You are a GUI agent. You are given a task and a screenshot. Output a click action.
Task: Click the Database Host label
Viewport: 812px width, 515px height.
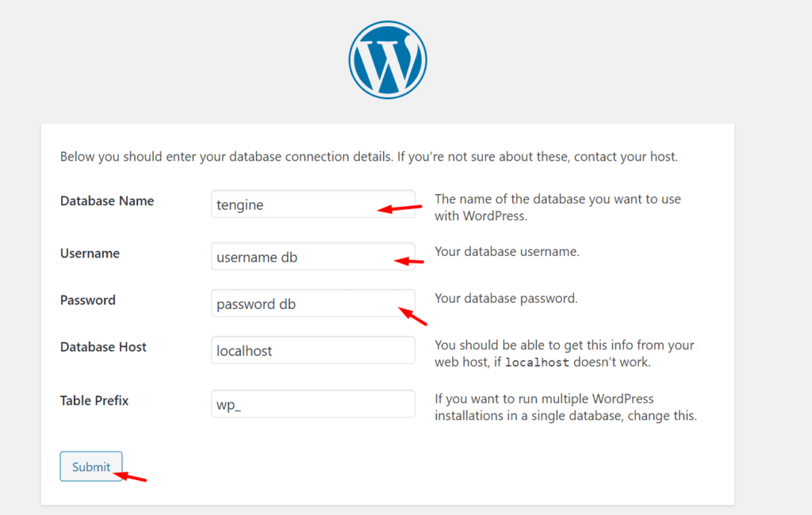point(103,347)
